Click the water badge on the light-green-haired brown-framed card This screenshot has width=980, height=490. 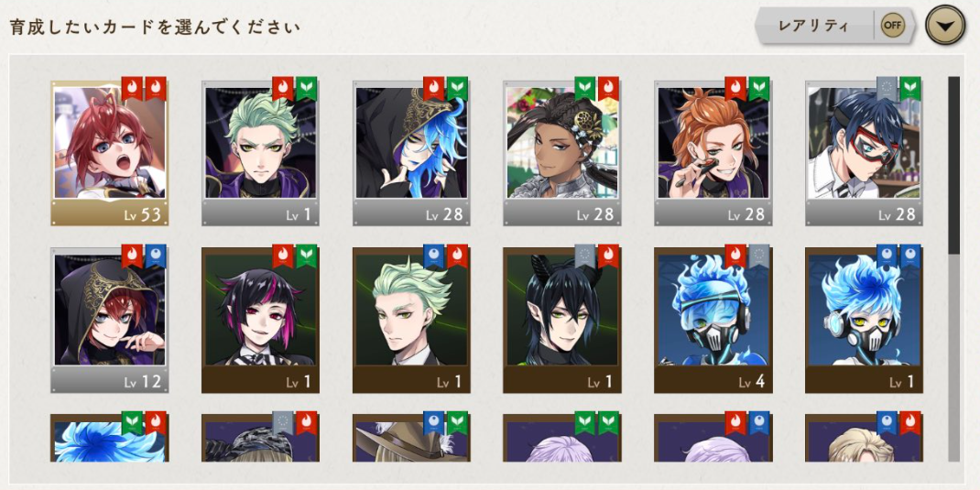pos(434,256)
